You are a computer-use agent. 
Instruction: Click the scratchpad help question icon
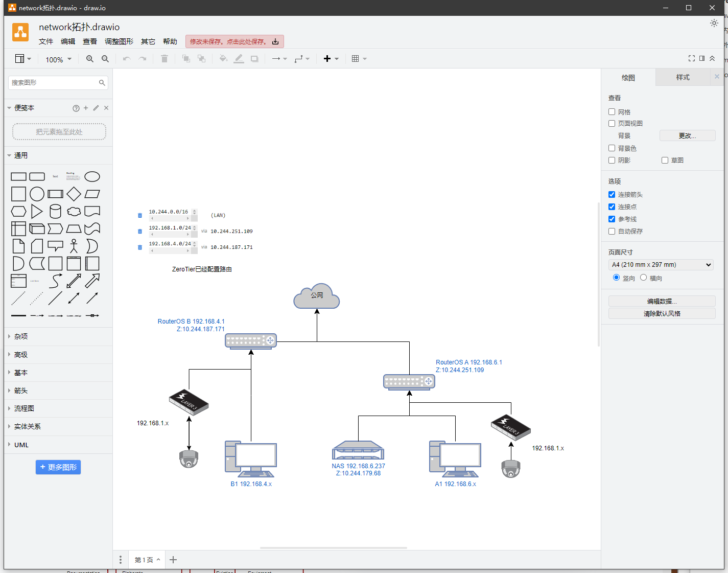click(76, 108)
